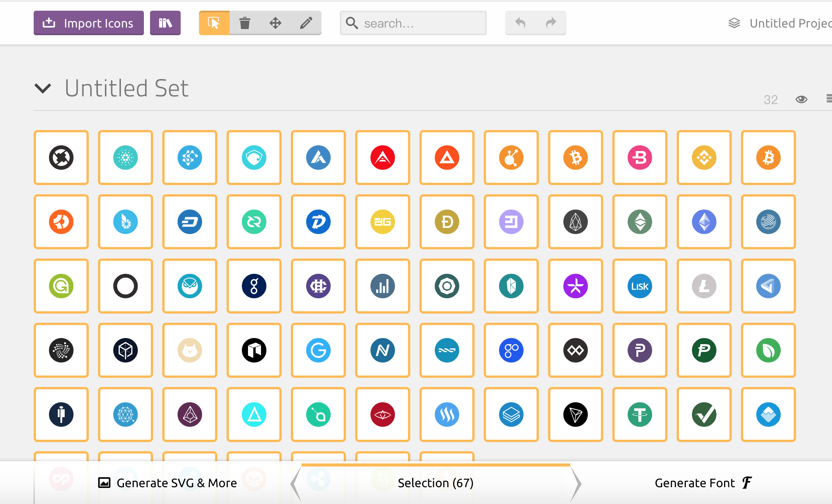Select the blue G coin icon

[318, 350]
